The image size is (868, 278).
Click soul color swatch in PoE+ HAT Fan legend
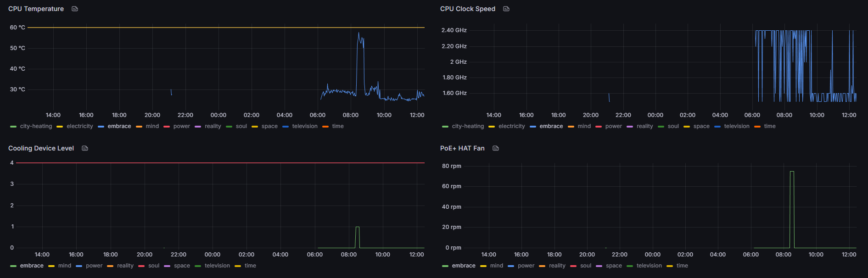(573, 266)
